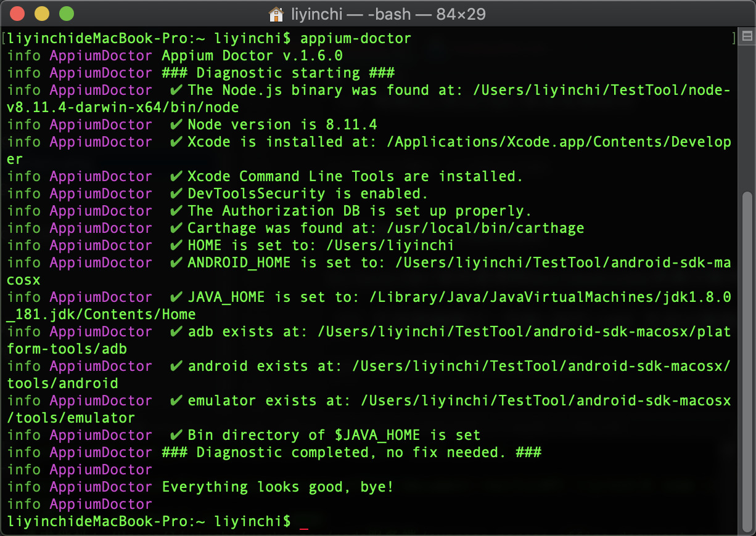Click the checkmark before 'Node version is 8.11.4'
Image resolution: width=756 pixels, height=536 pixels.
176,124
